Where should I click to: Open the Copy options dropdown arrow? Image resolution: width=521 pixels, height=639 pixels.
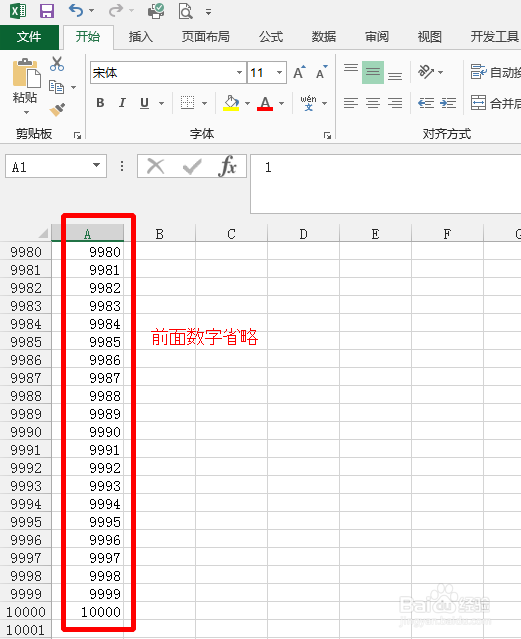[x=73, y=87]
